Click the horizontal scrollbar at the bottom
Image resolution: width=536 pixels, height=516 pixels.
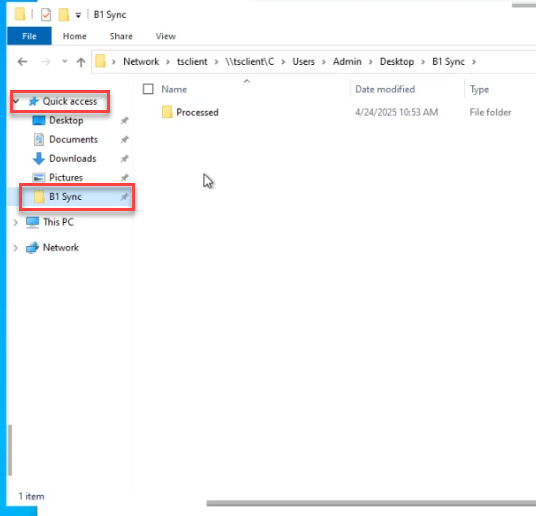(371, 503)
